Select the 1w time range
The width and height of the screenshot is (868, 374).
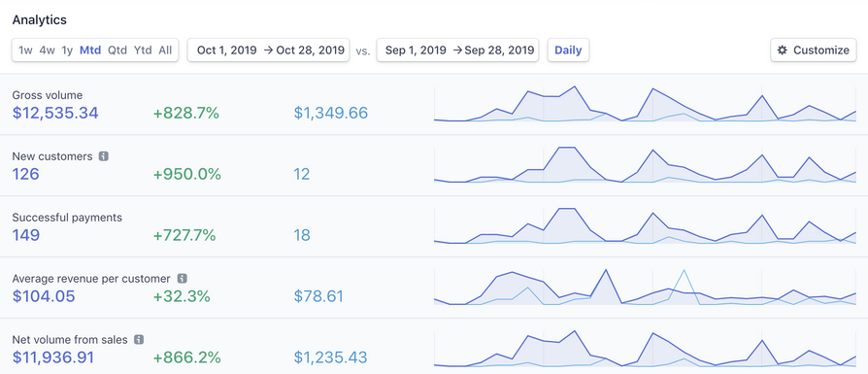click(25, 51)
